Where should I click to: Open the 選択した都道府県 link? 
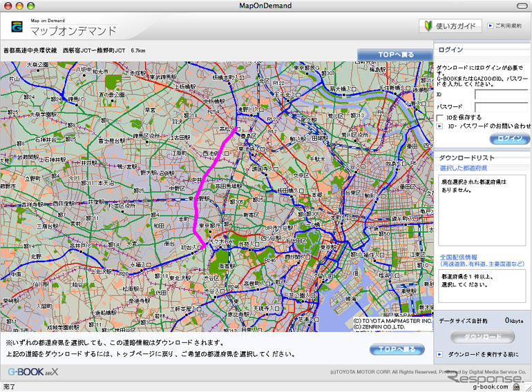point(464,168)
